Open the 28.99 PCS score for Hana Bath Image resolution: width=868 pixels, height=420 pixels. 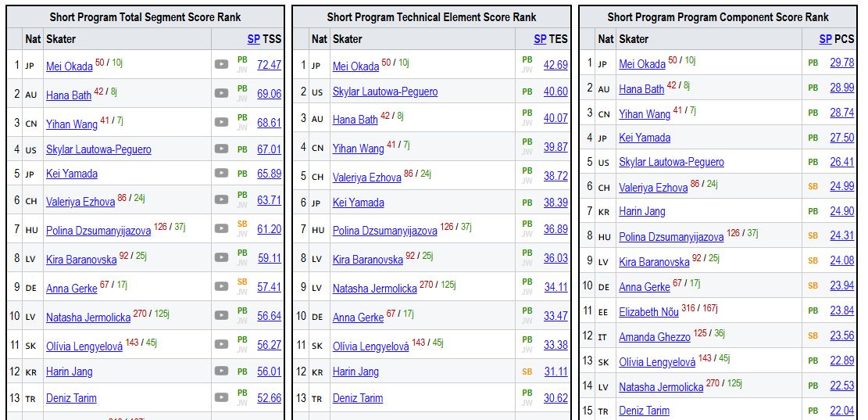point(842,88)
